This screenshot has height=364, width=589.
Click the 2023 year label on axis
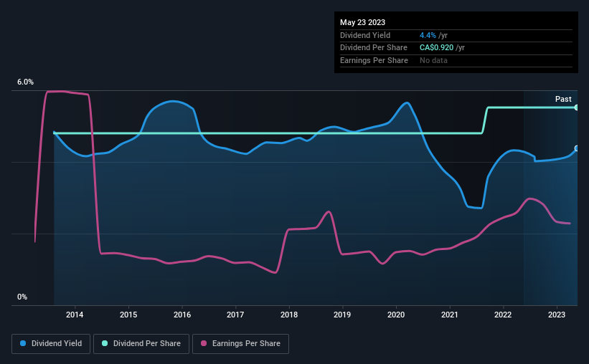[x=557, y=315]
